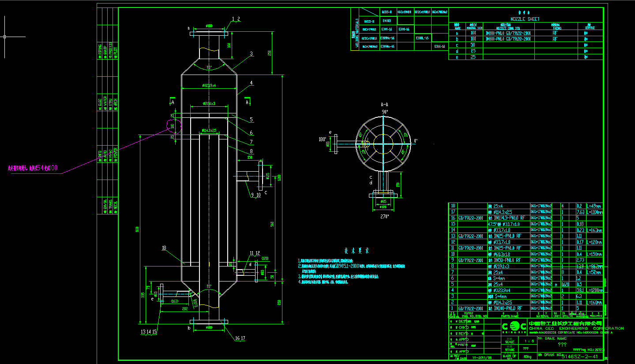This screenshot has width=635, height=364.
Task: Select balloon callout 18 left of the vessel
Action: pos(164,248)
